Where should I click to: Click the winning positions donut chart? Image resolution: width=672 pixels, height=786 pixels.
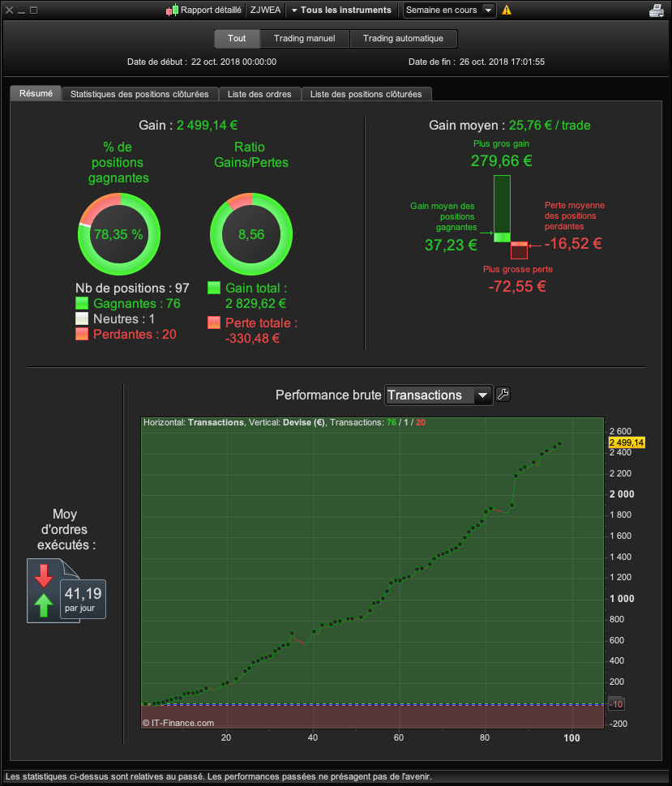click(x=119, y=234)
